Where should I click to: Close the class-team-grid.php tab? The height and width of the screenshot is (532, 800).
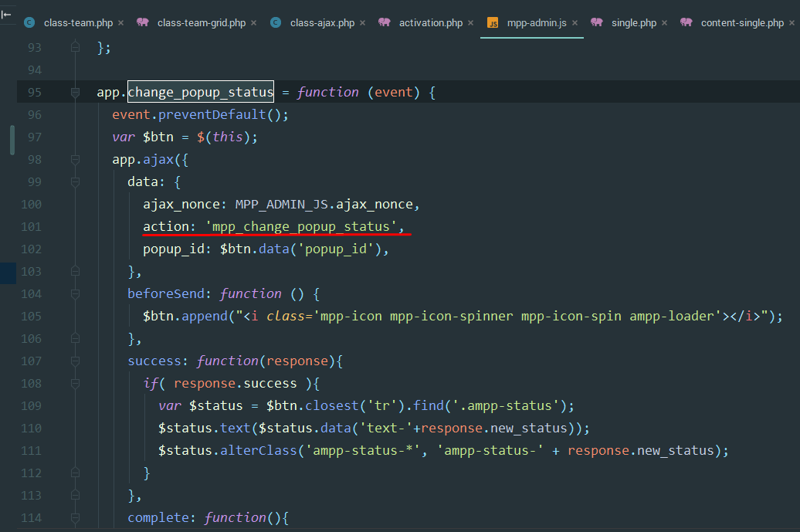coord(253,23)
